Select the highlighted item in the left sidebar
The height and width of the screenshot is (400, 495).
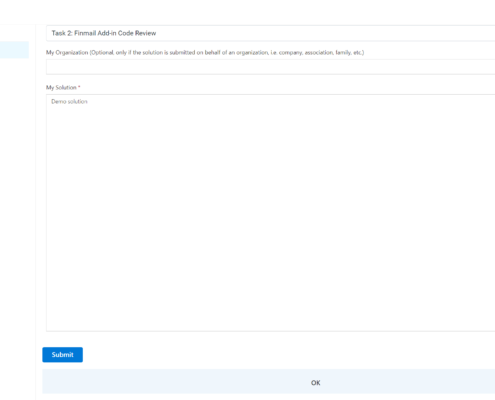click(x=14, y=50)
